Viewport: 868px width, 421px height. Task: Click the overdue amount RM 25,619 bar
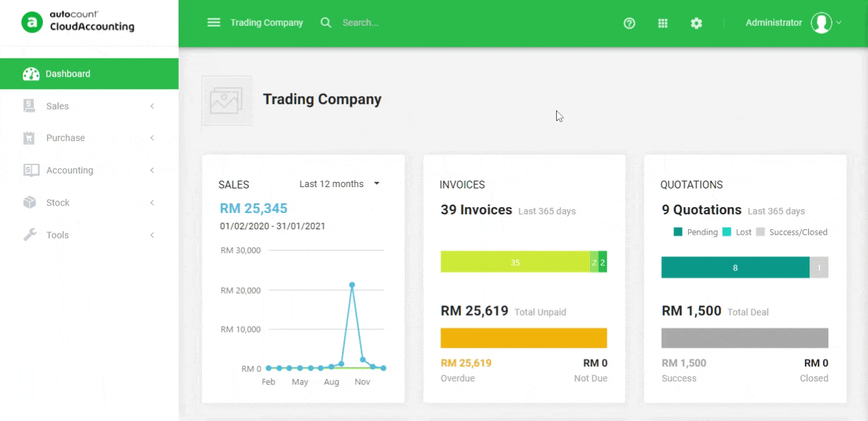click(x=524, y=337)
